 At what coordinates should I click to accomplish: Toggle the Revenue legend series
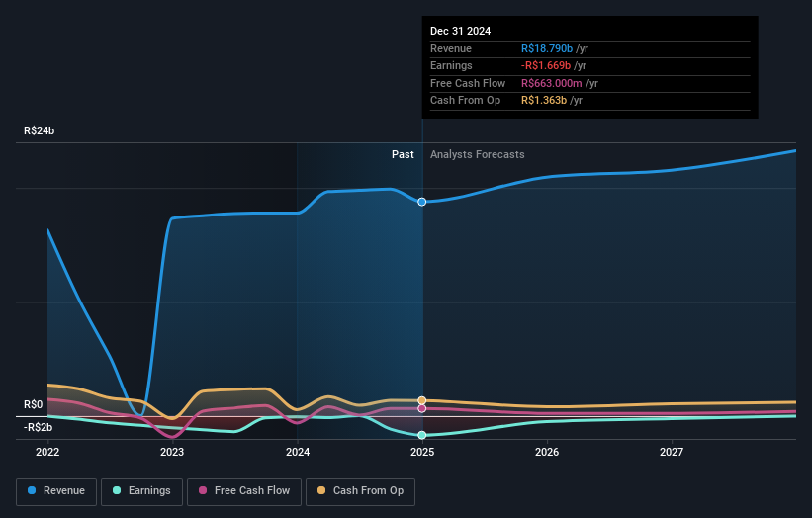pos(56,491)
